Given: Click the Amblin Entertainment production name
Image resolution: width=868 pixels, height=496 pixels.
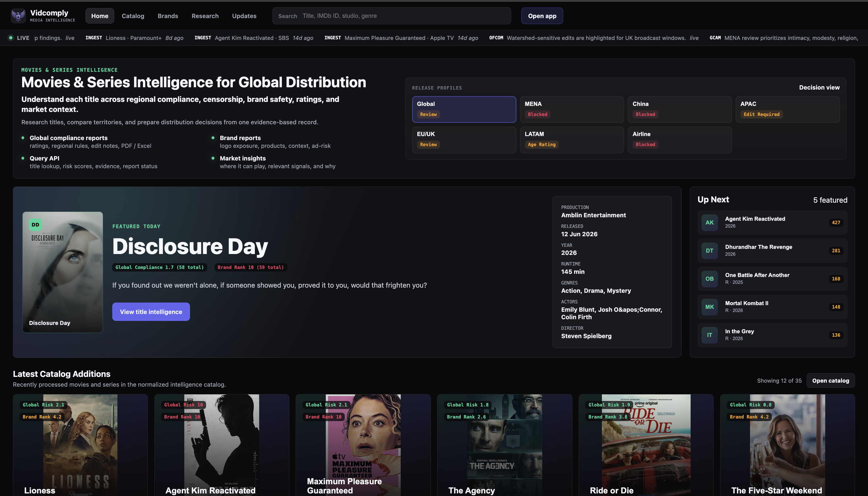Looking at the screenshot, I should (593, 215).
